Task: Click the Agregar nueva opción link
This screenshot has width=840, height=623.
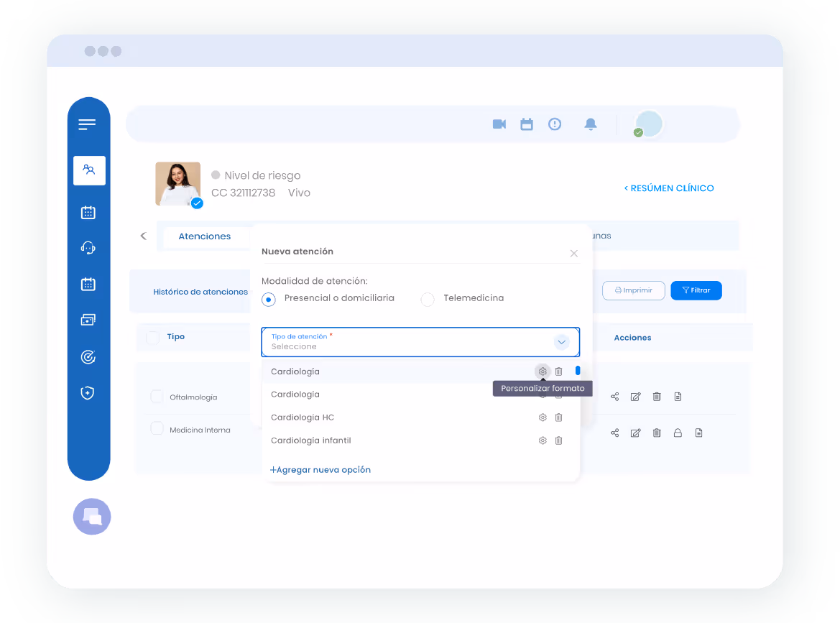Action: tap(320, 469)
